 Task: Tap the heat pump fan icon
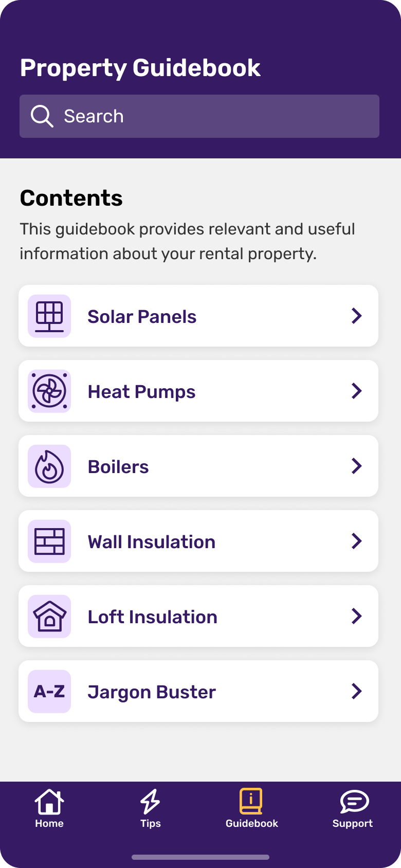[49, 391]
